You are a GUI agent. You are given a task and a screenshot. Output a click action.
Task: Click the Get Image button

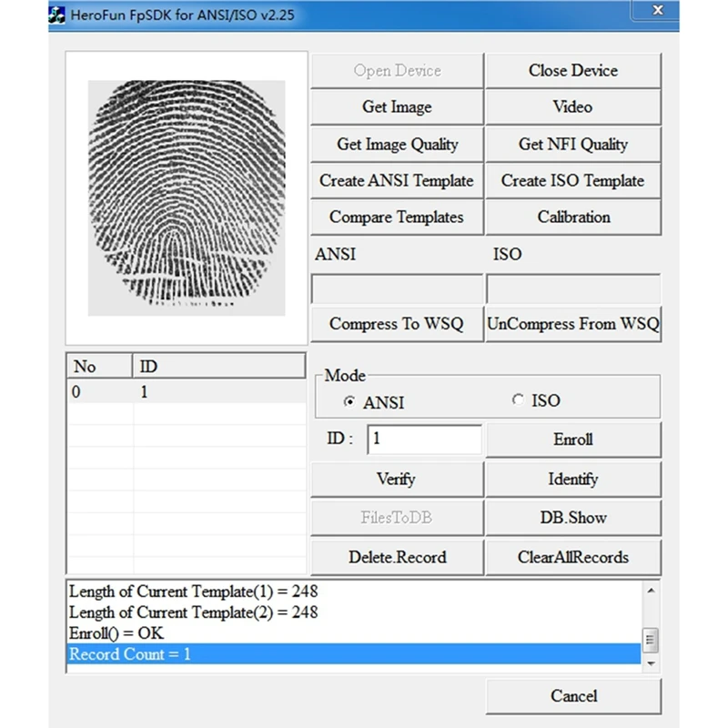(397, 107)
